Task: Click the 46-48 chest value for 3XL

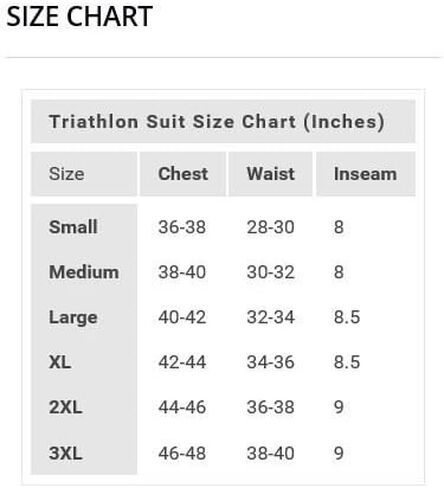Action: [182, 453]
